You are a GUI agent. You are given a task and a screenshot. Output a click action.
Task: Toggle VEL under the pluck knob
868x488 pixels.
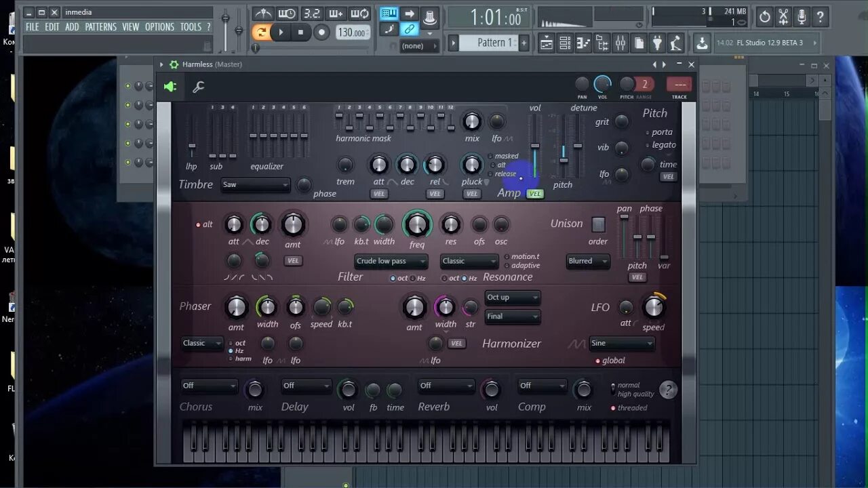click(x=472, y=194)
